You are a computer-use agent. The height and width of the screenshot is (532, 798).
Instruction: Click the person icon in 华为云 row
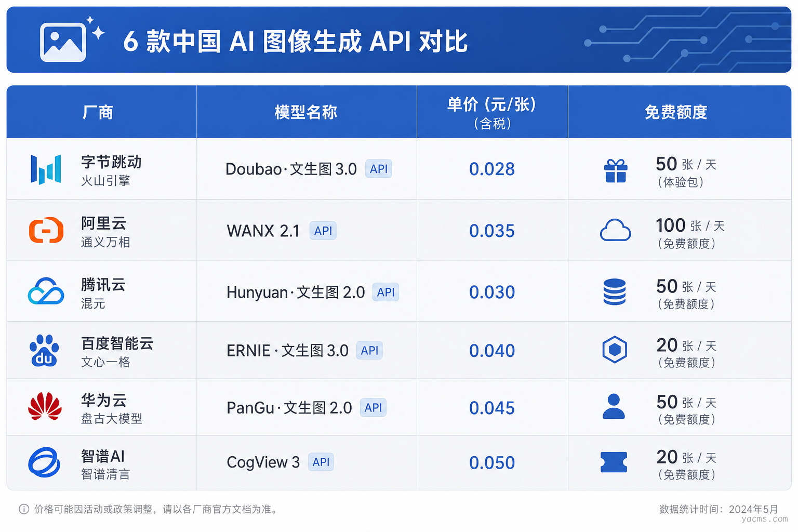click(614, 406)
